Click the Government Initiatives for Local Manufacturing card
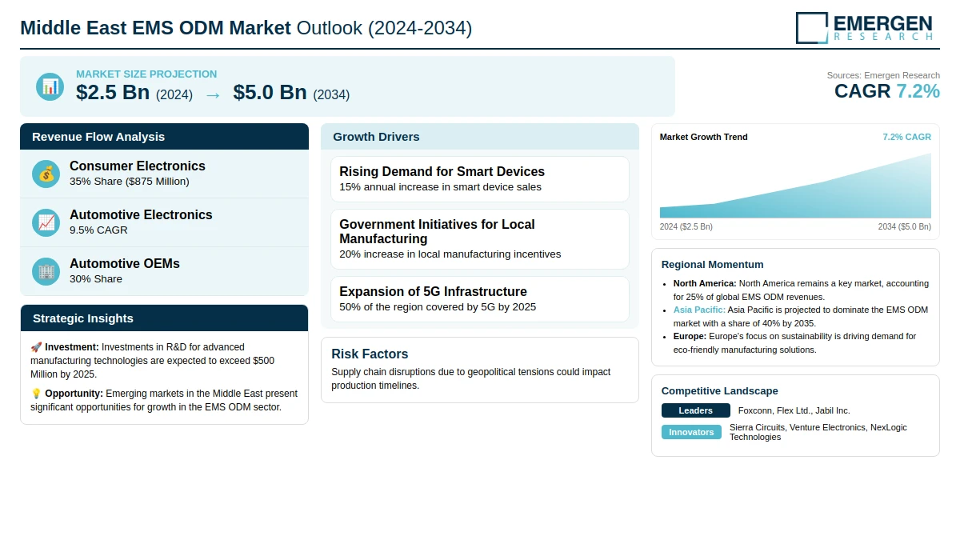Viewport: 960px width, 560px height. (479, 239)
